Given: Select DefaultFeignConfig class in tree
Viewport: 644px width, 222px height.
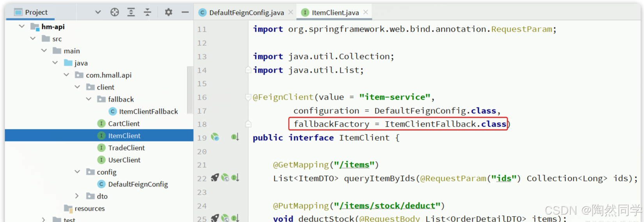Looking at the screenshot, I should click(138, 184).
